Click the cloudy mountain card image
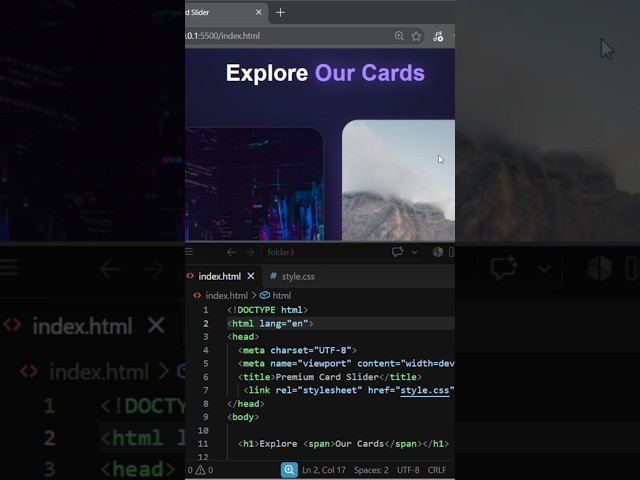Screen dimensions: 640x480 click(x=398, y=180)
